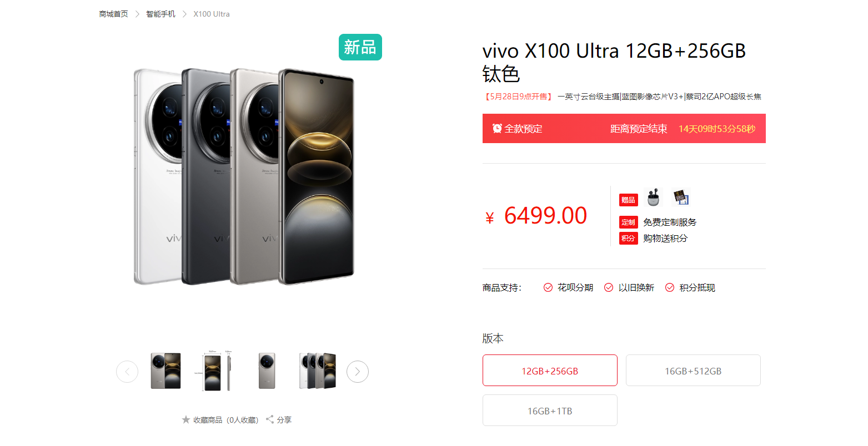Screen dimensions: 868x446
Task: Click the star icon to favorite the product
Action: coord(186,420)
